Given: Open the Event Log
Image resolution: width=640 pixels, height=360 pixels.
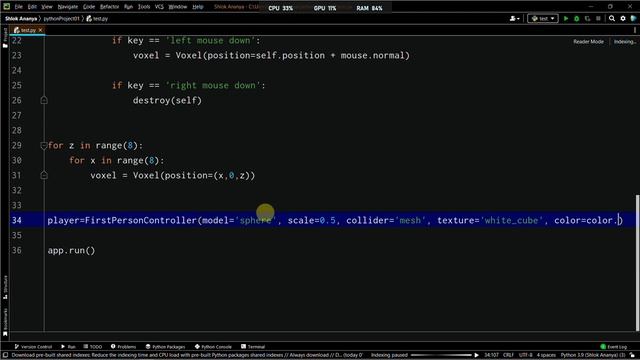Looking at the screenshot, I should click(613, 347).
